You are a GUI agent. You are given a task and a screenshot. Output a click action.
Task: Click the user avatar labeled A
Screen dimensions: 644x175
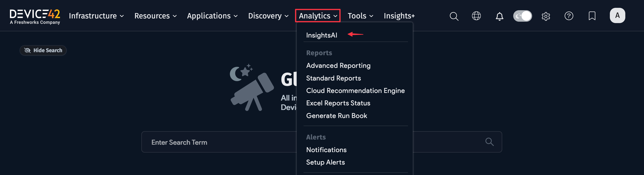(x=617, y=15)
